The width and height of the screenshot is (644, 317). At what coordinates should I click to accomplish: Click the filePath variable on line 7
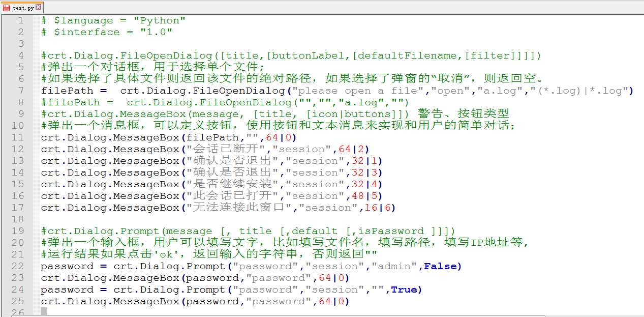(x=67, y=91)
